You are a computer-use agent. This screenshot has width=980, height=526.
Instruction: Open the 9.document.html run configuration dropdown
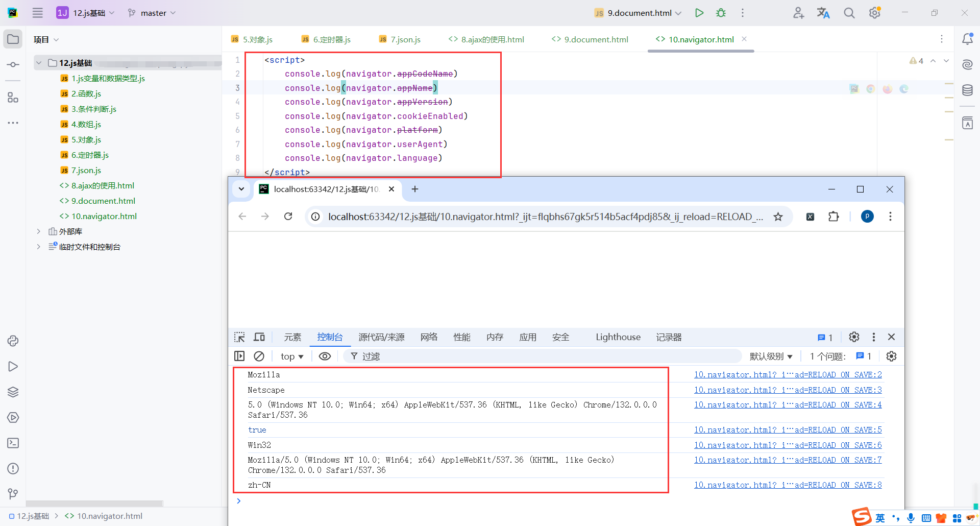[638, 13]
